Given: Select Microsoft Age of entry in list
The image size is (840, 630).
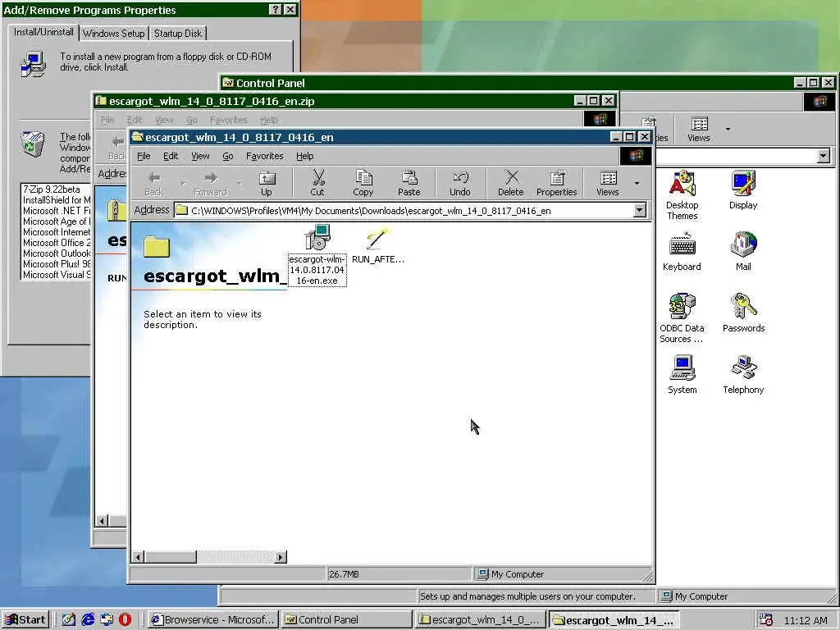Looking at the screenshot, I should 57,221.
